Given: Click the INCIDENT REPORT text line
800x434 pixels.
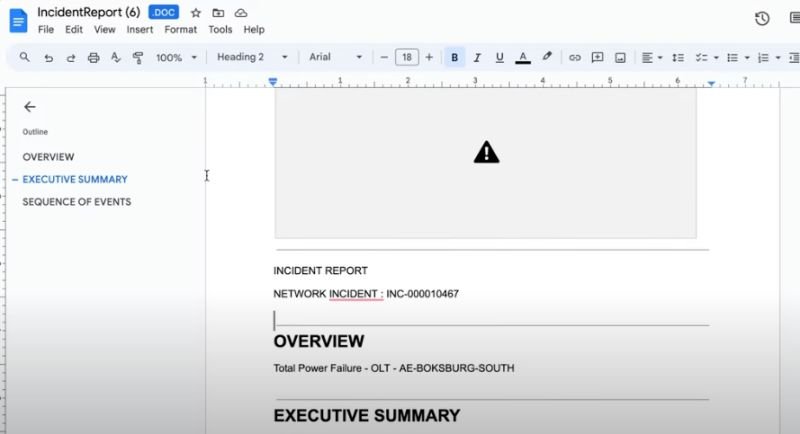Looking at the screenshot, I should click(320, 271).
